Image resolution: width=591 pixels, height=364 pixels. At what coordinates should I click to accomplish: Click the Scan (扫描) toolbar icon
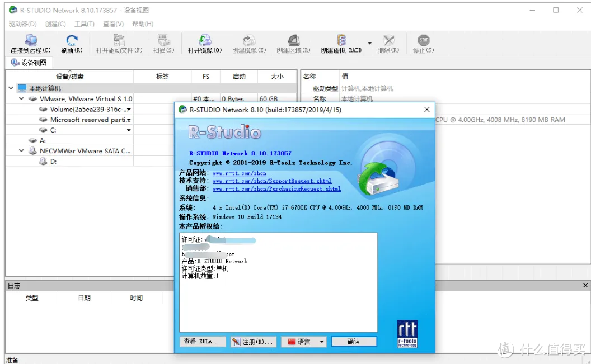(163, 40)
